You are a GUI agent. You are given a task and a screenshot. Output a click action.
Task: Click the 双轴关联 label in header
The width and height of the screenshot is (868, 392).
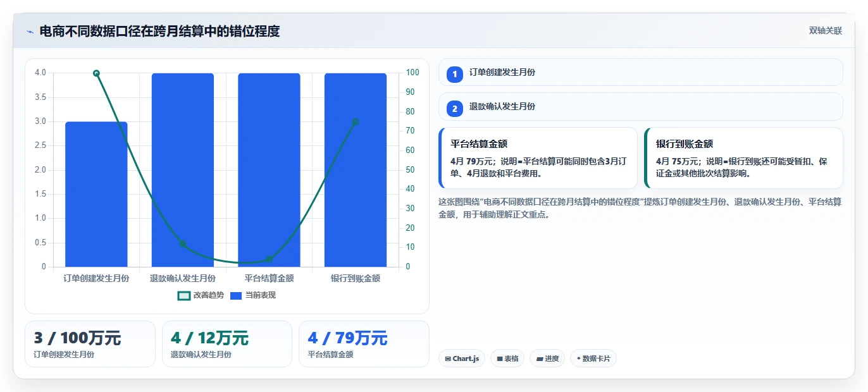(x=826, y=31)
